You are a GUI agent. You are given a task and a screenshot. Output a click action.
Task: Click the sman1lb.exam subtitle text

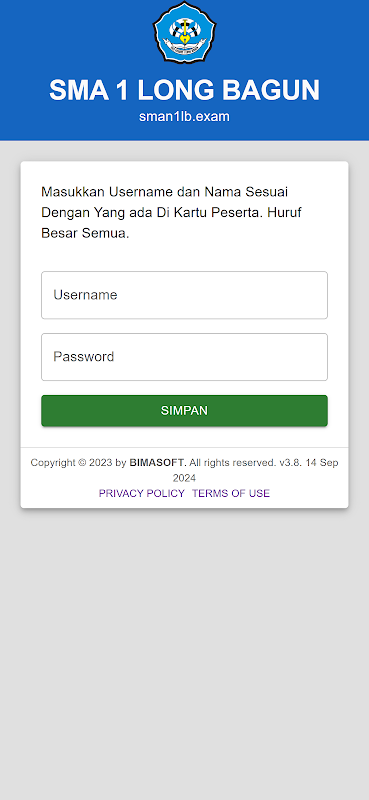tap(184, 117)
